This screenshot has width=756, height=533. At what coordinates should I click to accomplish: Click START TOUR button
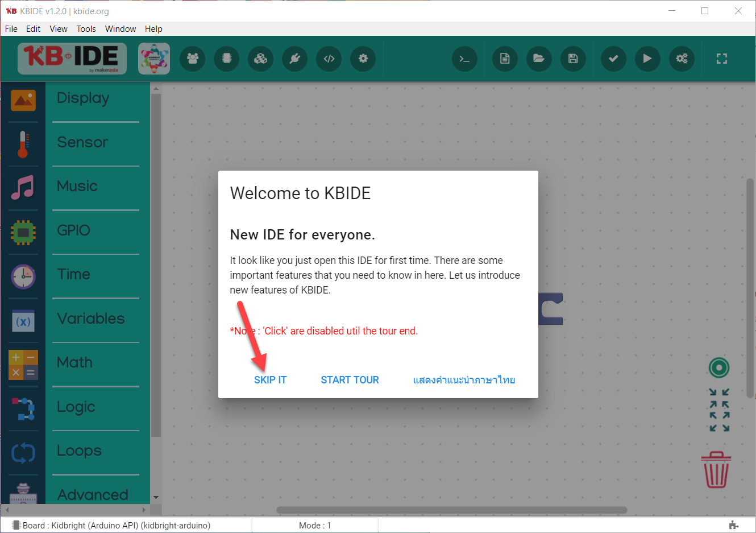click(x=350, y=380)
